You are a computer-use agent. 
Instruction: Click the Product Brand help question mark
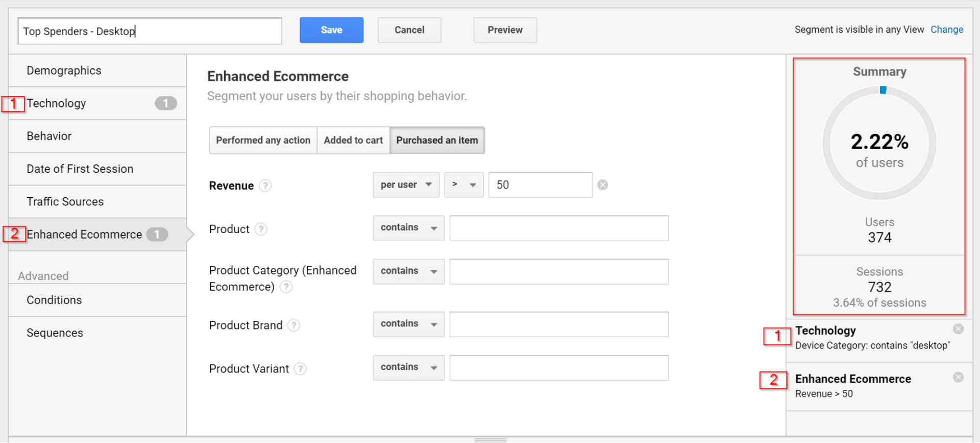click(x=293, y=325)
